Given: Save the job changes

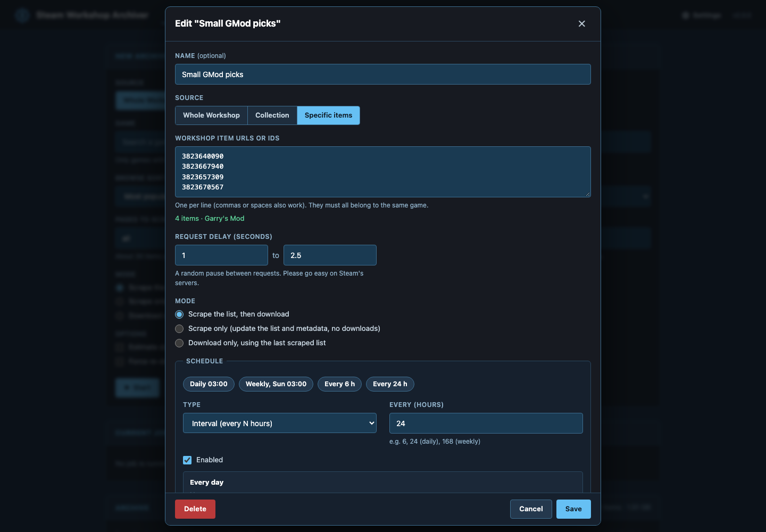Looking at the screenshot, I should pos(573,509).
